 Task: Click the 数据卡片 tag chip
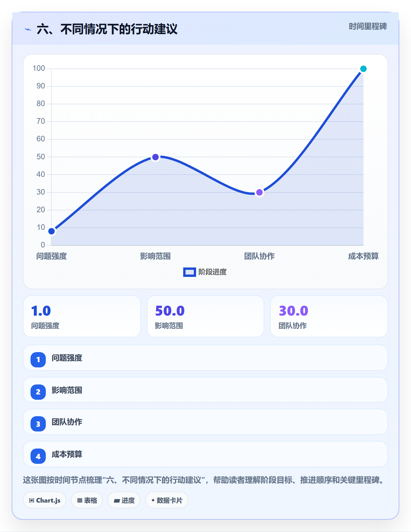point(167,500)
